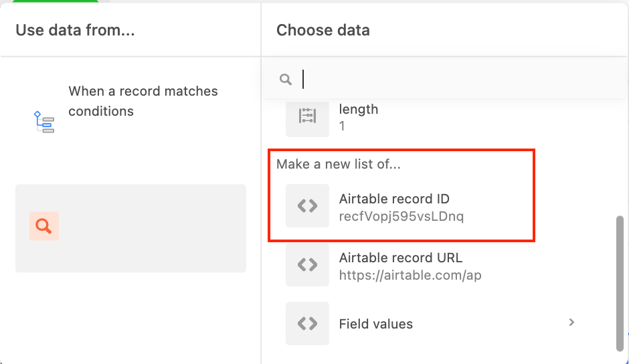Click the magnifier icon in search bar
The image size is (629, 364).
286,79
